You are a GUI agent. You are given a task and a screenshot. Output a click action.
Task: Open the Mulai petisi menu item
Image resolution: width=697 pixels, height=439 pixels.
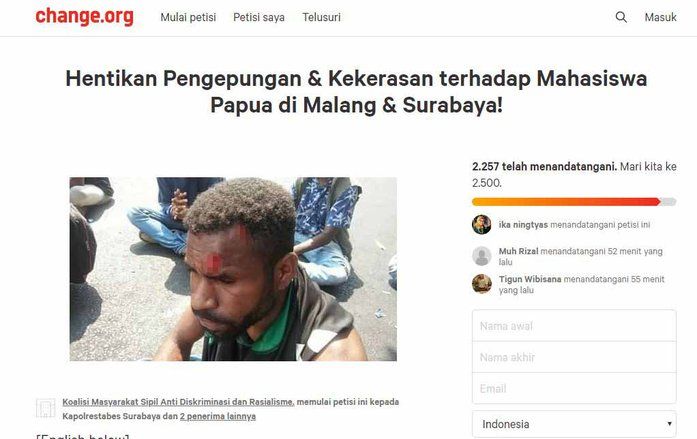[x=188, y=17]
